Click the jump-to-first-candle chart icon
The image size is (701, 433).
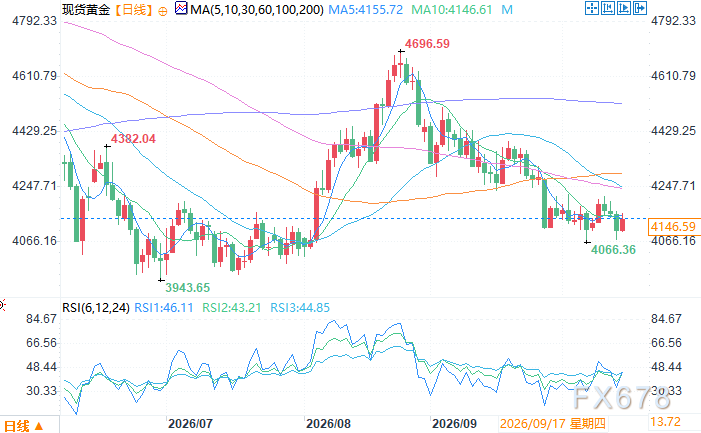(x=608, y=8)
